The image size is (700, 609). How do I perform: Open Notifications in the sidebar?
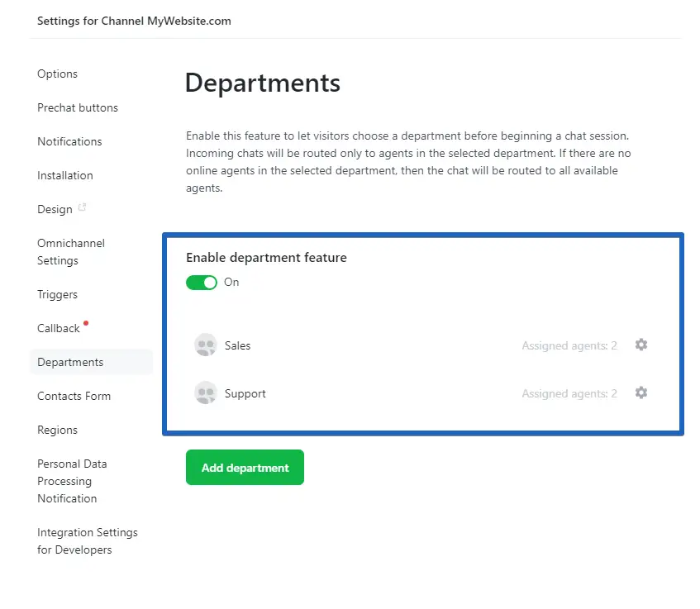pos(69,141)
